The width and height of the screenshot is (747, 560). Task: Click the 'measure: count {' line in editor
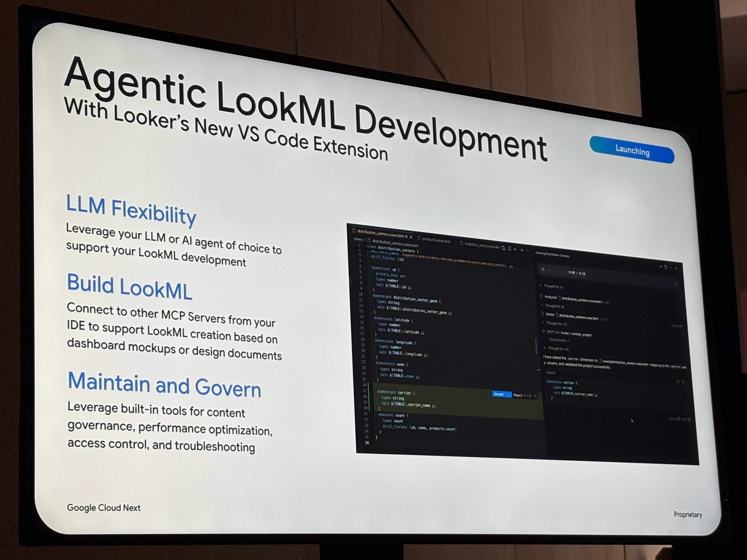pyautogui.click(x=393, y=415)
